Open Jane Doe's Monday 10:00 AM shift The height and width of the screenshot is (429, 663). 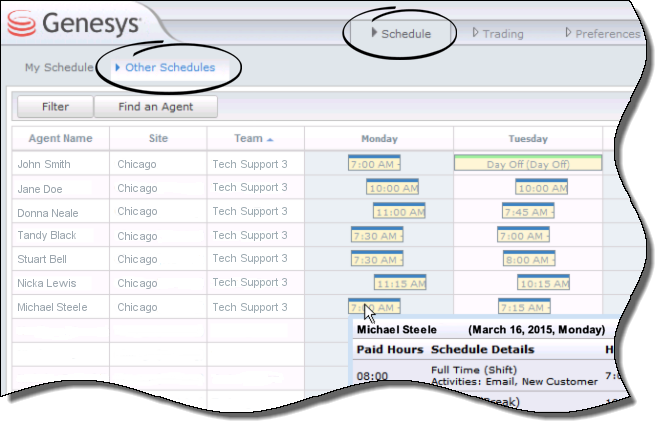(393, 187)
